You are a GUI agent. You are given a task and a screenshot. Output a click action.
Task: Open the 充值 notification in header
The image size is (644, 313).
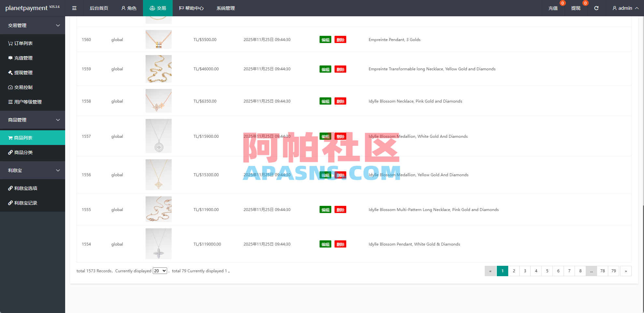pos(553,8)
